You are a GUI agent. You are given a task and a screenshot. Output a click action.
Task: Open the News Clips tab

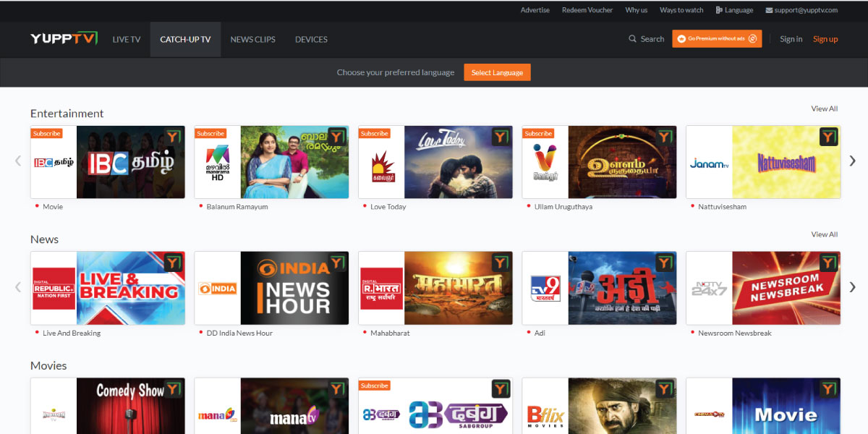coord(252,39)
